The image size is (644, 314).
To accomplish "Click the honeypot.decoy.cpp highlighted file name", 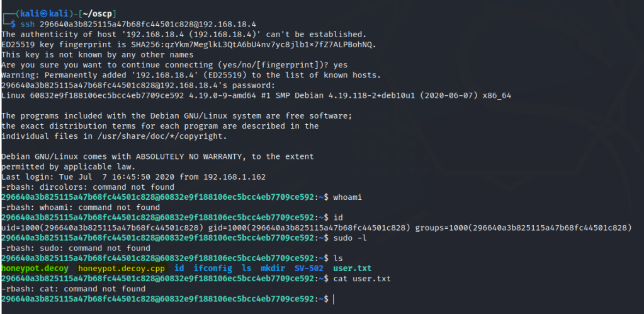I will [x=120, y=269].
